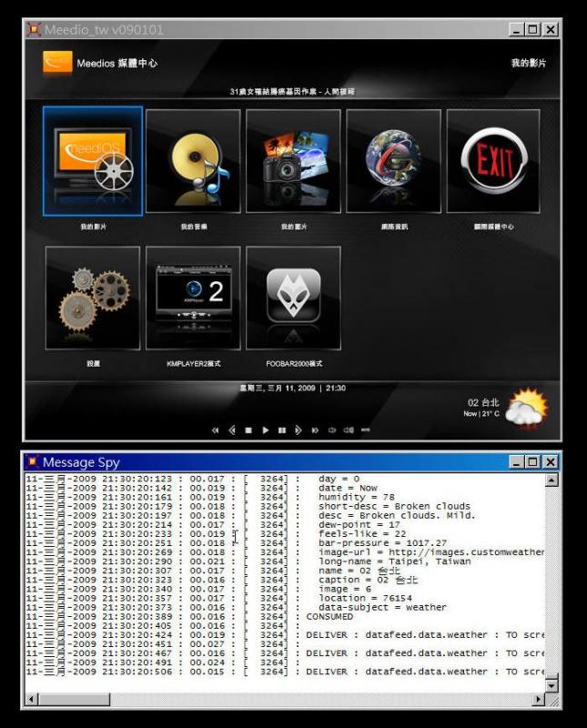Click the 'image-url' log line

click(x=431, y=552)
